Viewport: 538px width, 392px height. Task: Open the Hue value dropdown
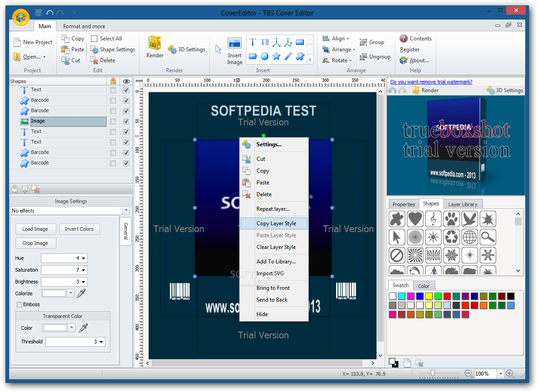pyautogui.click(x=83, y=258)
